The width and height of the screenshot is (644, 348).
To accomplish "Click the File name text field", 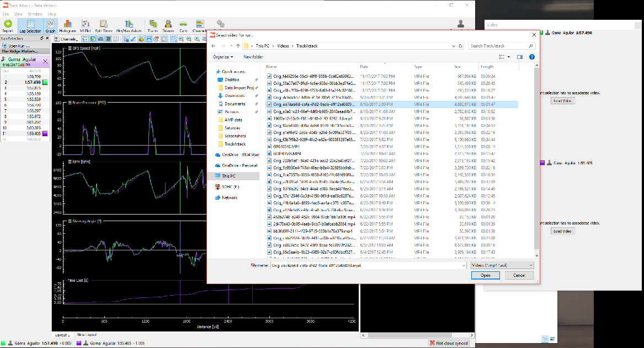I will pos(365,265).
